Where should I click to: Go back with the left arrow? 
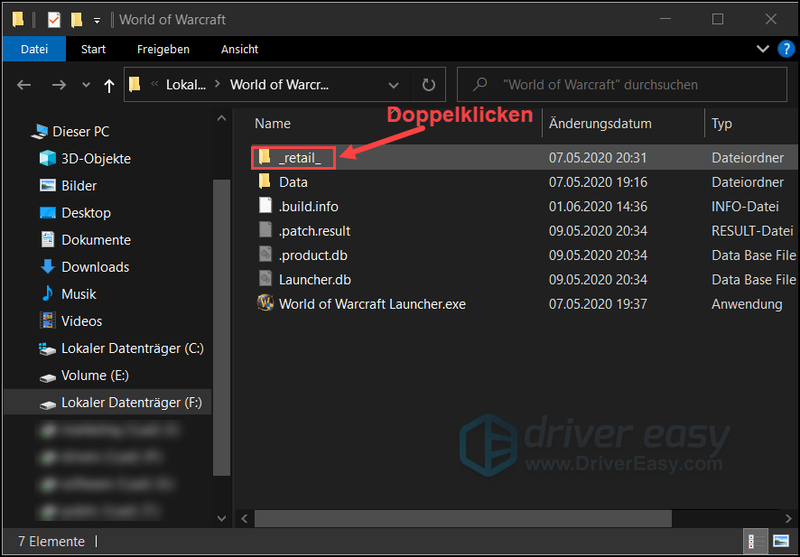coord(24,85)
